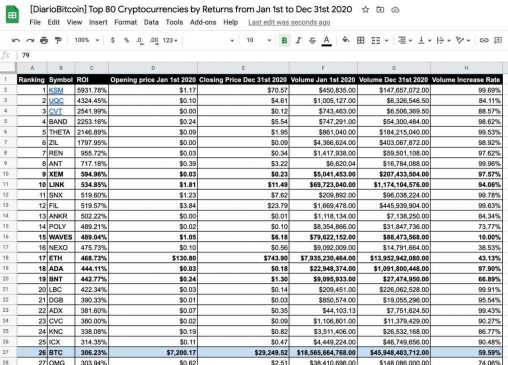
Task: Open vertical align dropdown
Action: (425, 40)
